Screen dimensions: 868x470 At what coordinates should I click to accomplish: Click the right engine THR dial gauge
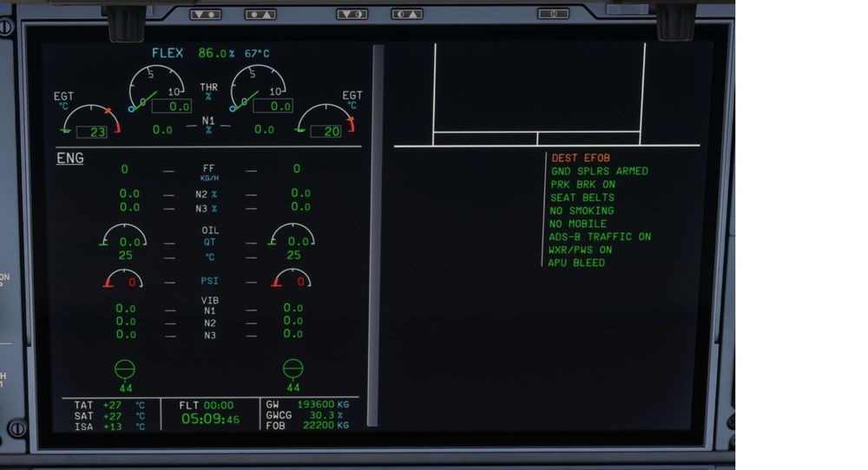tap(258, 88)
